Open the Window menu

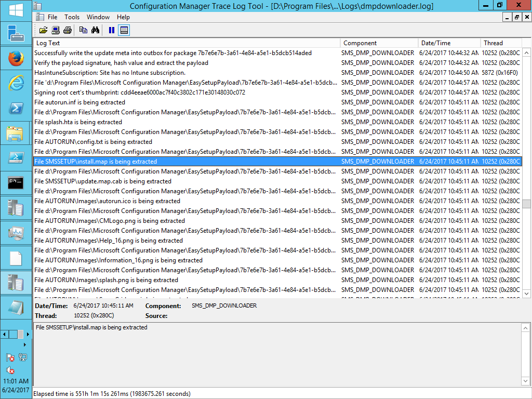click(98, 17)
